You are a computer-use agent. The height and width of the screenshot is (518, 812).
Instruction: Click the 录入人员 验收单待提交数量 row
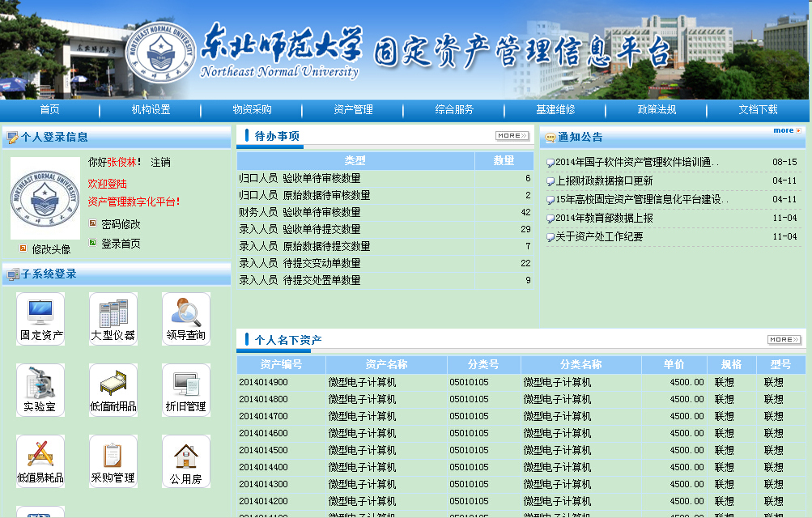pos(385,229)
